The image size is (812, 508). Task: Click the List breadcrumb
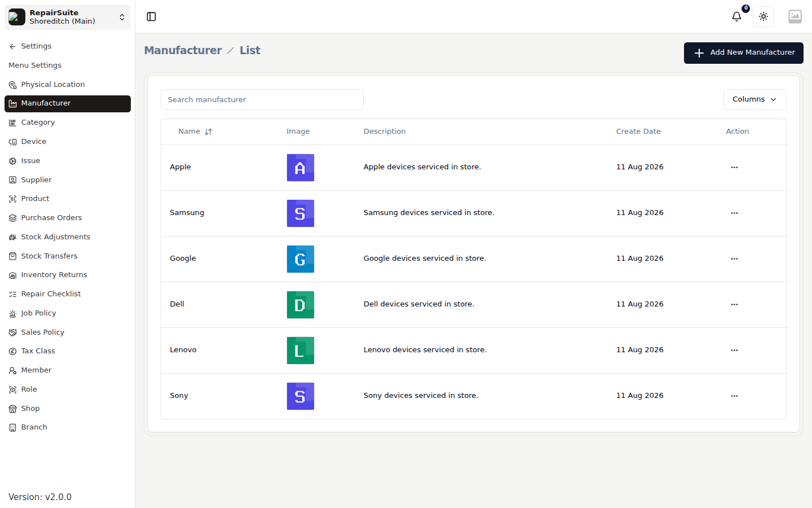click(250, 50)
